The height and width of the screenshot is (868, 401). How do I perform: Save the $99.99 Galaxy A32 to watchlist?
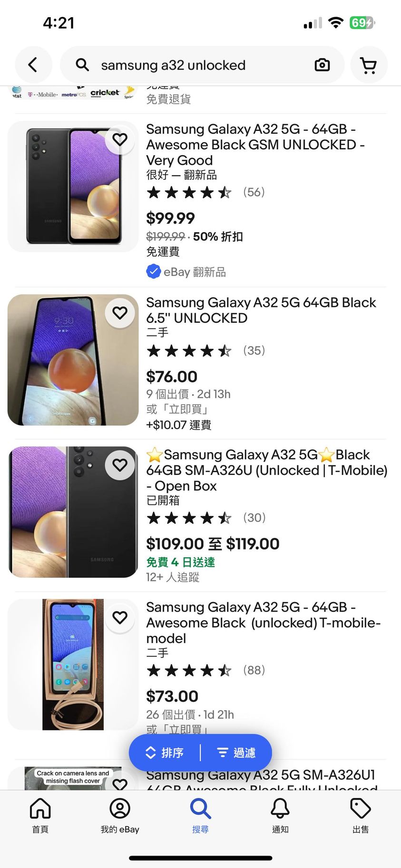pos(120,139)
